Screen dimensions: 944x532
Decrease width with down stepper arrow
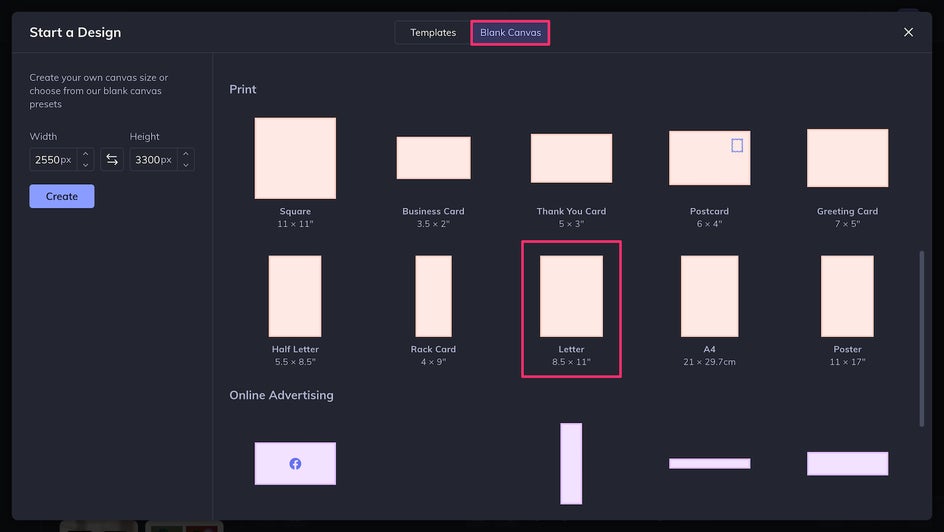pos(85,165)
